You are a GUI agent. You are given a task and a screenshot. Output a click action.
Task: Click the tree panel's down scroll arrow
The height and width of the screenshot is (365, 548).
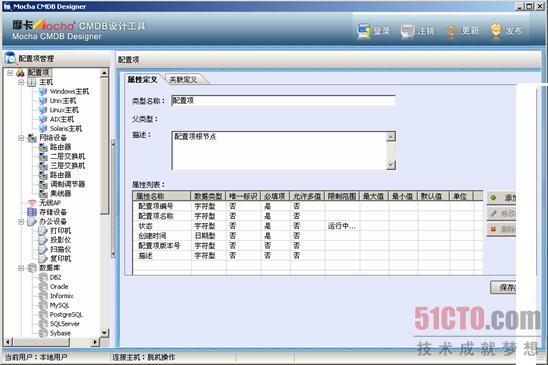click(104, 332)
